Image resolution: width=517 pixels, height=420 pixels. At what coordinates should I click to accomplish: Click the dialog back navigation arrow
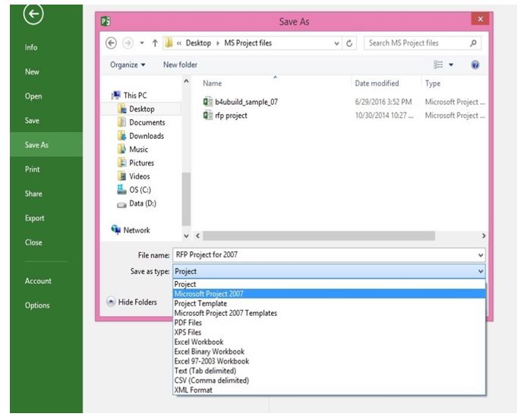pyautogui.click(x=111, y=43)
